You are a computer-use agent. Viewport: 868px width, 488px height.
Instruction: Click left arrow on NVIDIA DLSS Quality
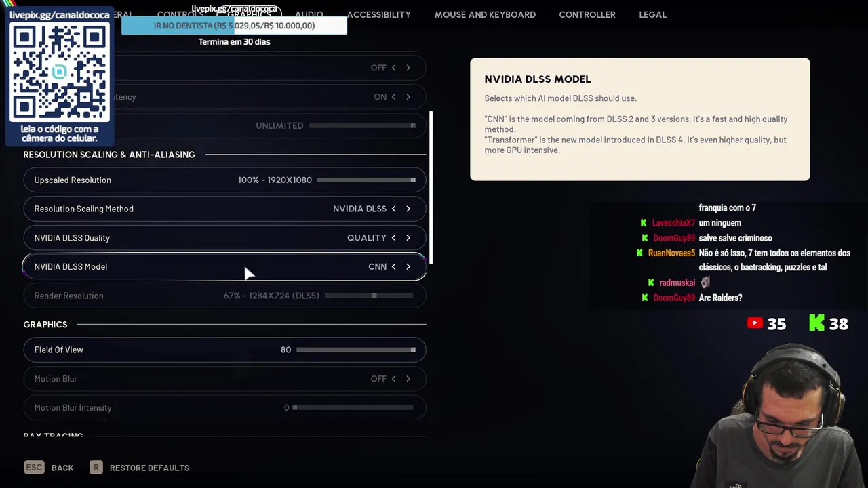393,238
